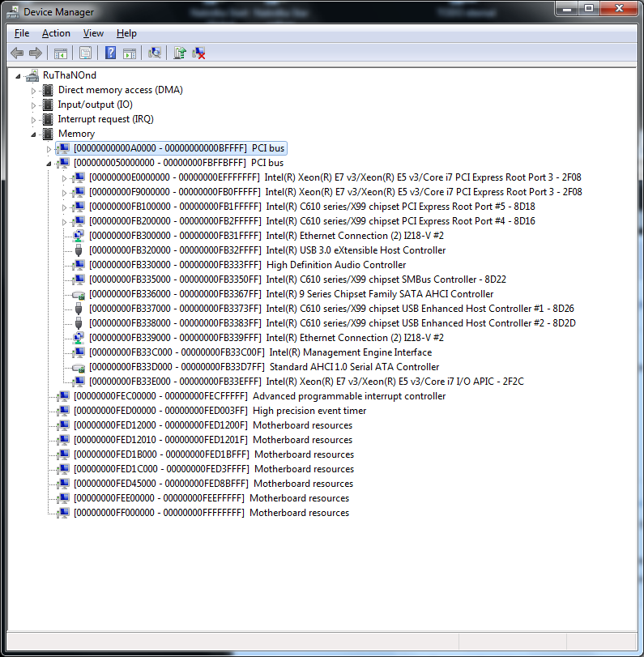Expand PCI Express Root Port #5 node

64,207
